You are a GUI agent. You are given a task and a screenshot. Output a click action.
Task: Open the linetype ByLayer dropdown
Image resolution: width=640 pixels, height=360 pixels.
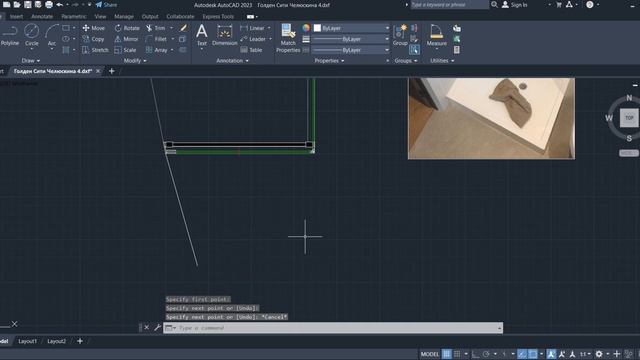(x=351, y=50)
